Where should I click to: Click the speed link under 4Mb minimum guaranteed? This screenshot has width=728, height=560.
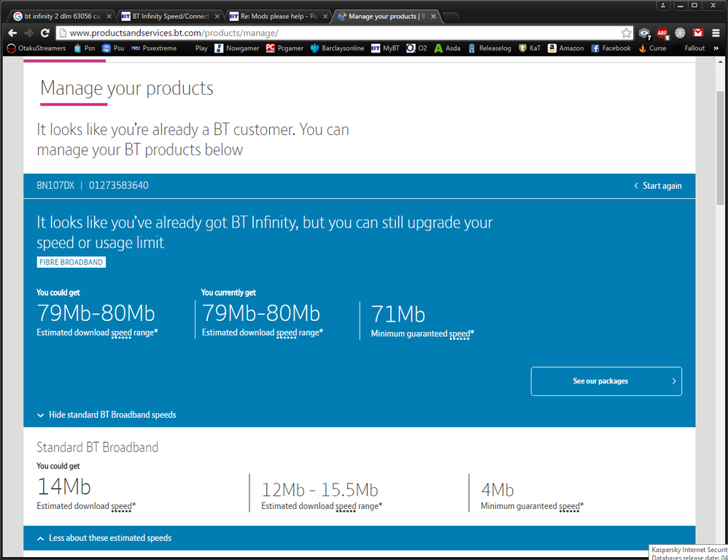(x=569, y=506)
